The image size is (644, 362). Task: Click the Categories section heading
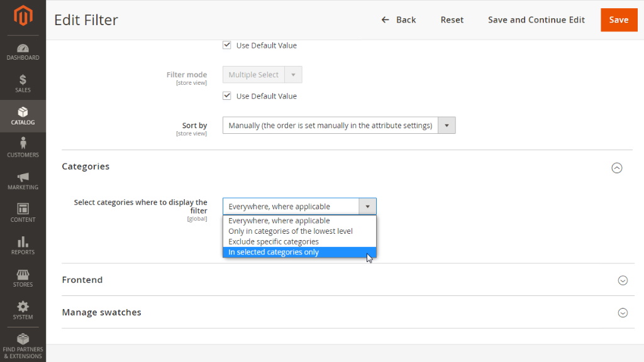[86, 166]
